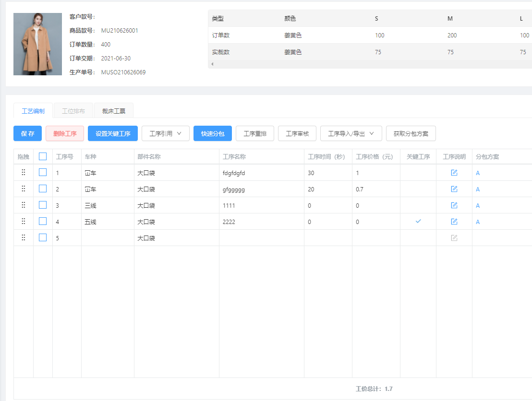
Task: Edit the 工序说明 for procedure 2222
Action: tap(453, 221)
